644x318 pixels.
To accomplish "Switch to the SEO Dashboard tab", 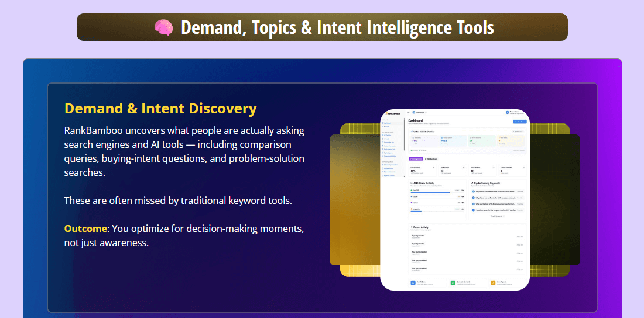I will coord(431,158).
